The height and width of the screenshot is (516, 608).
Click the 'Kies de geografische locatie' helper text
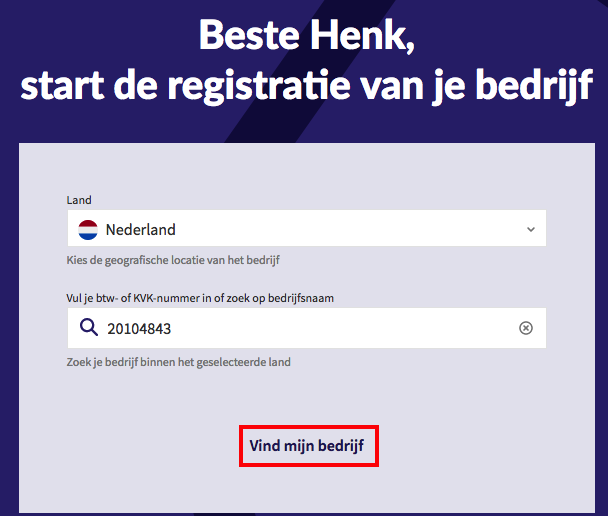[x=173, y=260]
